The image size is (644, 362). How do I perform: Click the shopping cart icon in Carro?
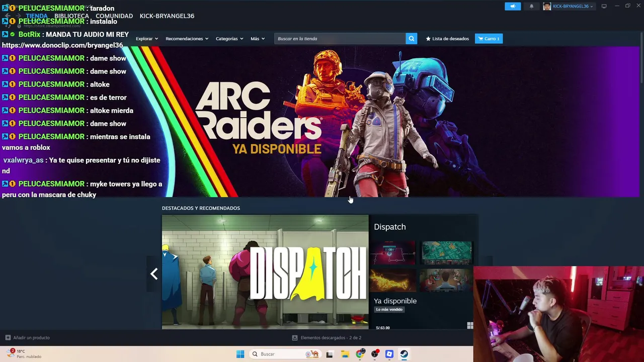click(x=480, y=39)
